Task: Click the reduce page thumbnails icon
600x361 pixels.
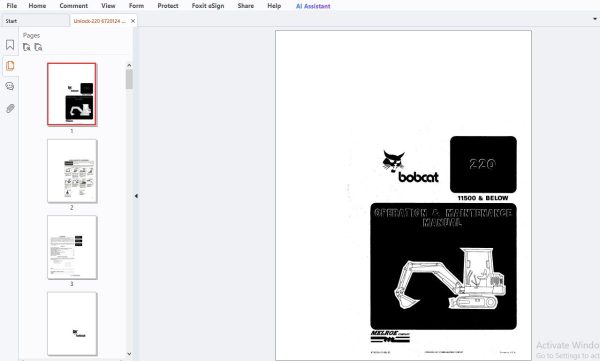Action: tap(38, 47)
